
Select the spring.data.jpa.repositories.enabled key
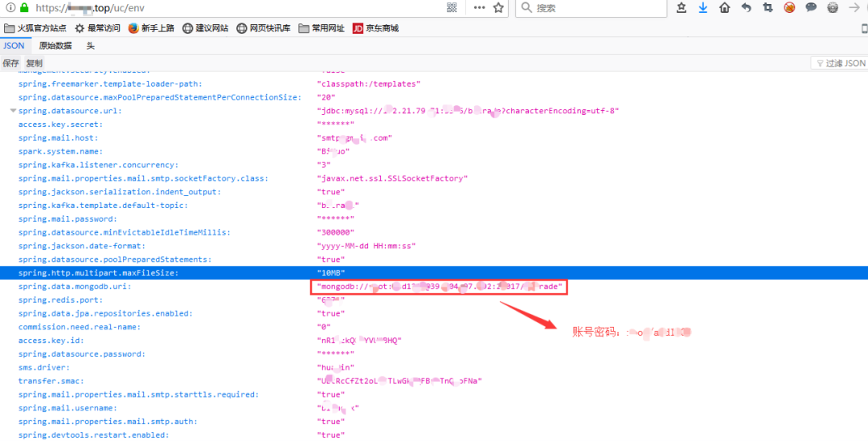(106, 313)
